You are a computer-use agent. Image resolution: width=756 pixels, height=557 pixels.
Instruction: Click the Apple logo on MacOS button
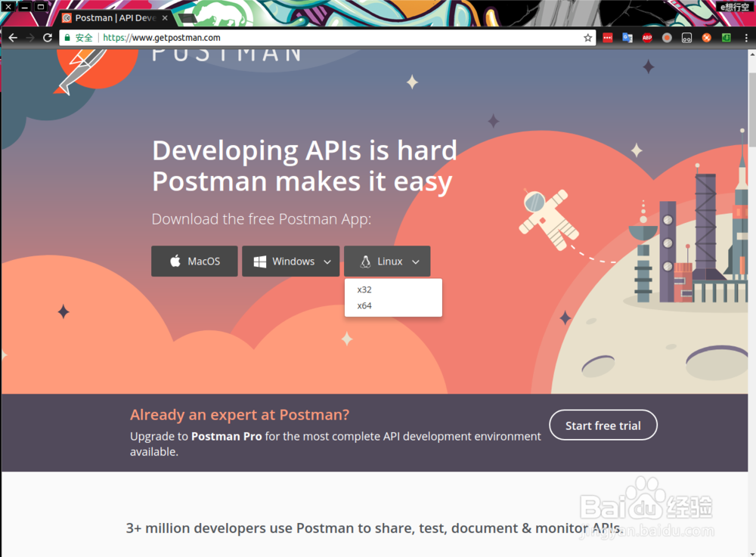click(x=175, y=261)
